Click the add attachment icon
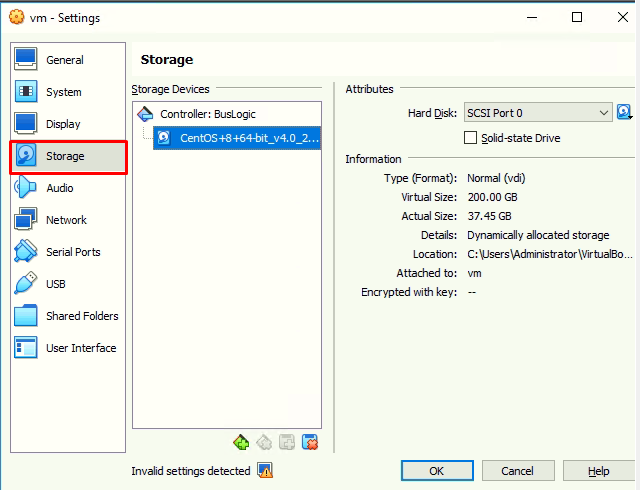 pyautogui.click(x=287, y=442)
